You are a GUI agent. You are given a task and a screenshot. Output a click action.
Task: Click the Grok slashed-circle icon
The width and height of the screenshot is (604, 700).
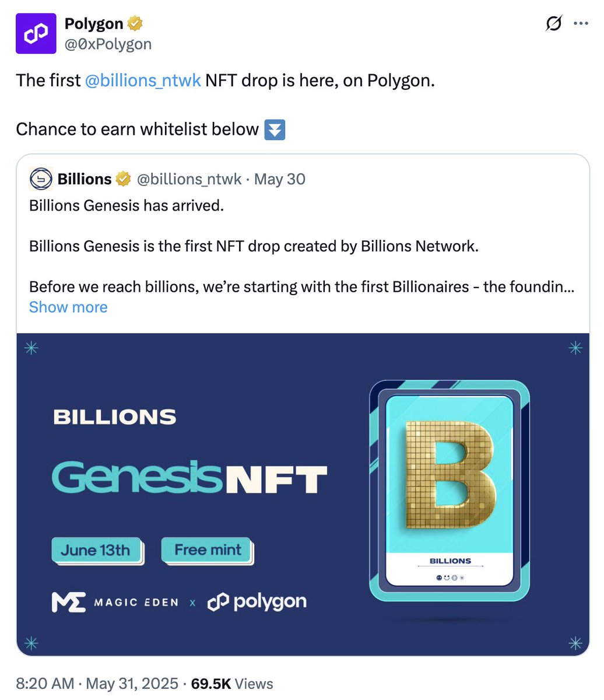click(x=553, y=23)
